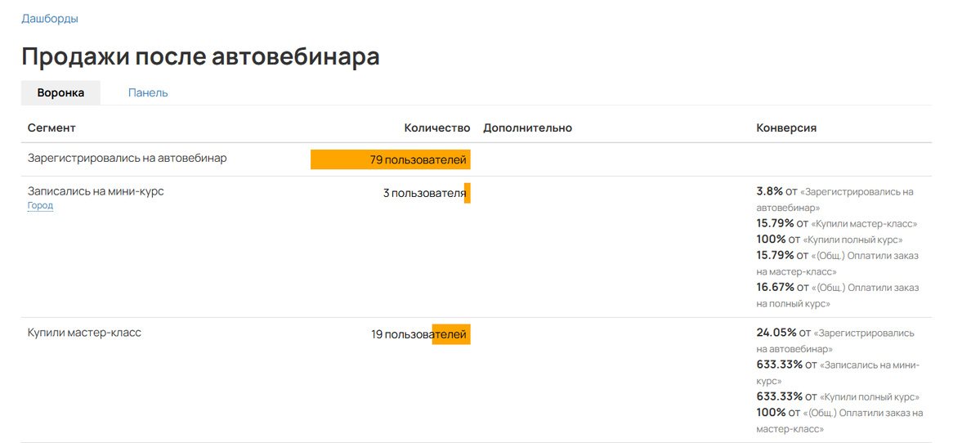
Task: Click the Продажи после автовебинара page title
Action: 200,56
